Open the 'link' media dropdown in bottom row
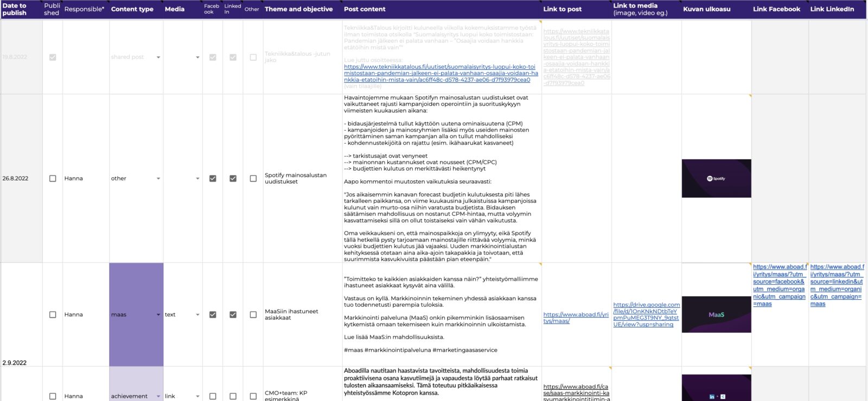Image resolution: width=868 pixels, height=401 pixels. 197,396
